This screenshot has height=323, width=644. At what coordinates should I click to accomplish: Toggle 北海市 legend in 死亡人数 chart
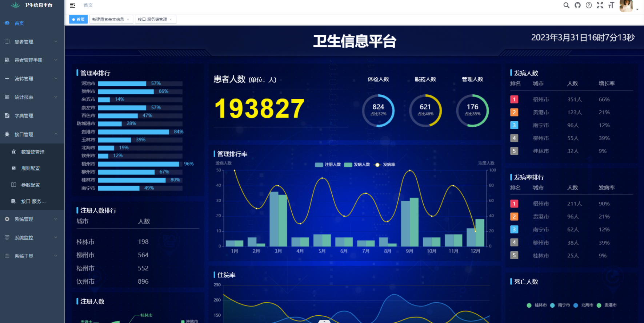583,305
